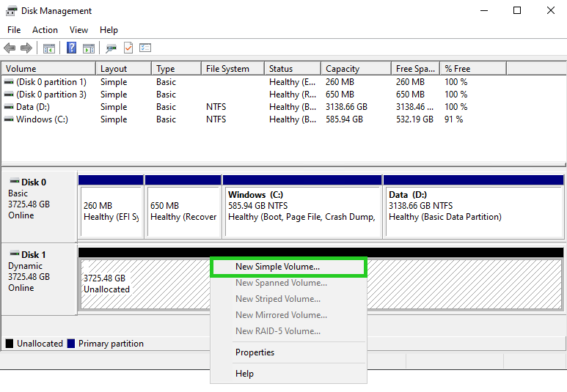567x392 pixels.
Task: Minimize the Disk Management window
Action: point(484,10)
